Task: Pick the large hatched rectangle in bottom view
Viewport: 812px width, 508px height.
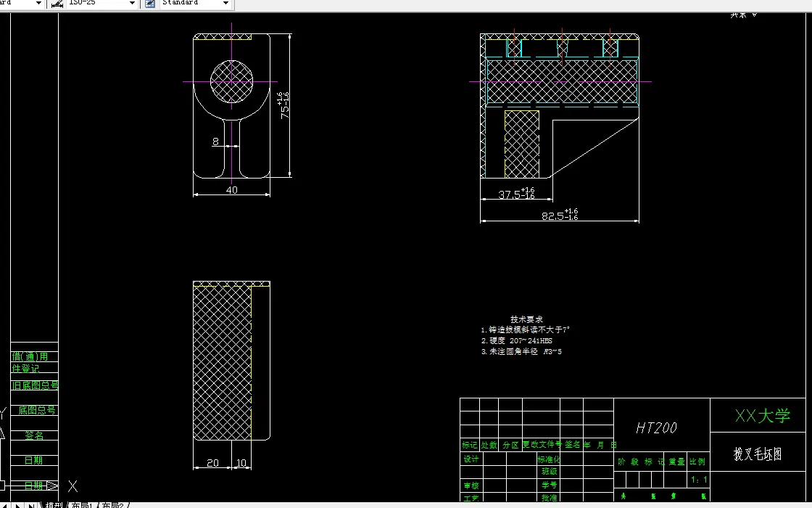Action: tap(222, 363)
